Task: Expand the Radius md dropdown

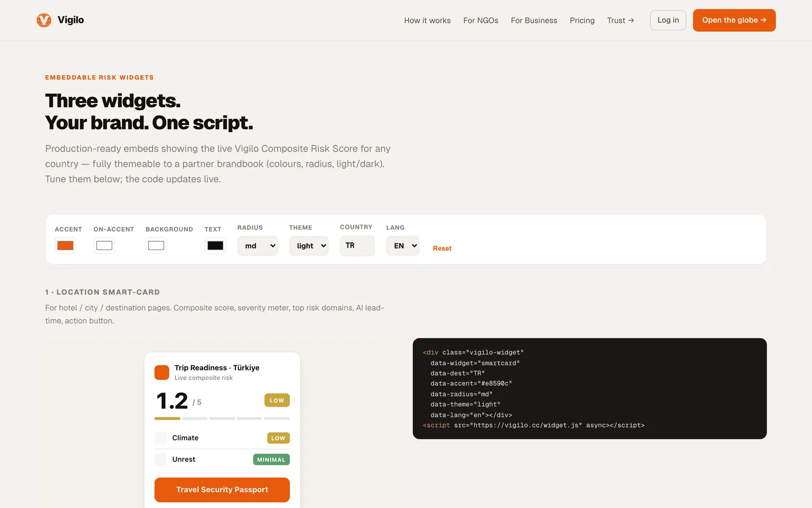Action: (257, 246)
